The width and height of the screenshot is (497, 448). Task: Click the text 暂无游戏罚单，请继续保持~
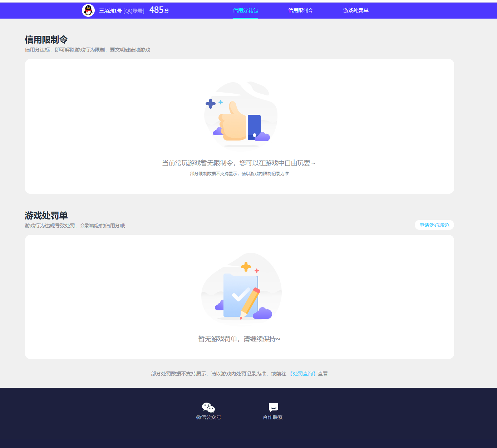click(239, 339)
